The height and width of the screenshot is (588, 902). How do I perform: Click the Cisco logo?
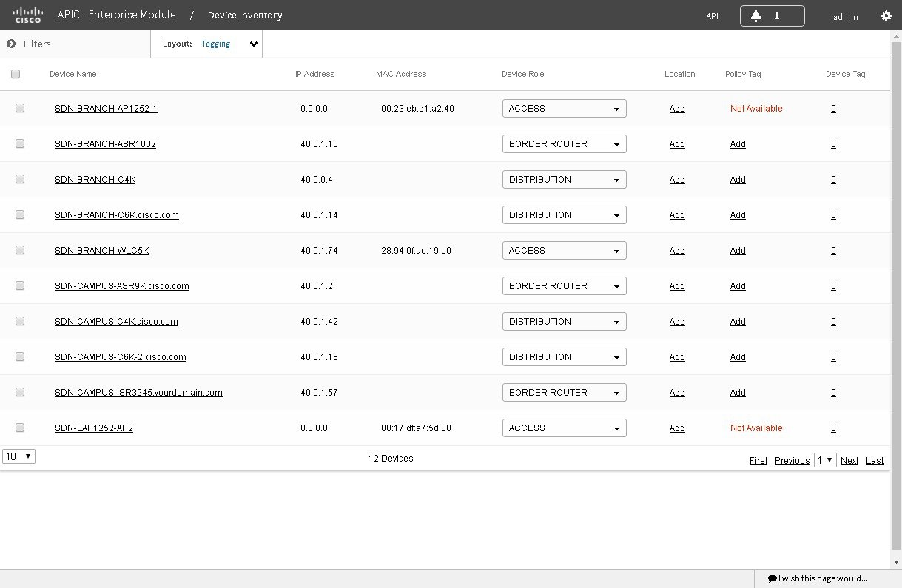(28, 15)
